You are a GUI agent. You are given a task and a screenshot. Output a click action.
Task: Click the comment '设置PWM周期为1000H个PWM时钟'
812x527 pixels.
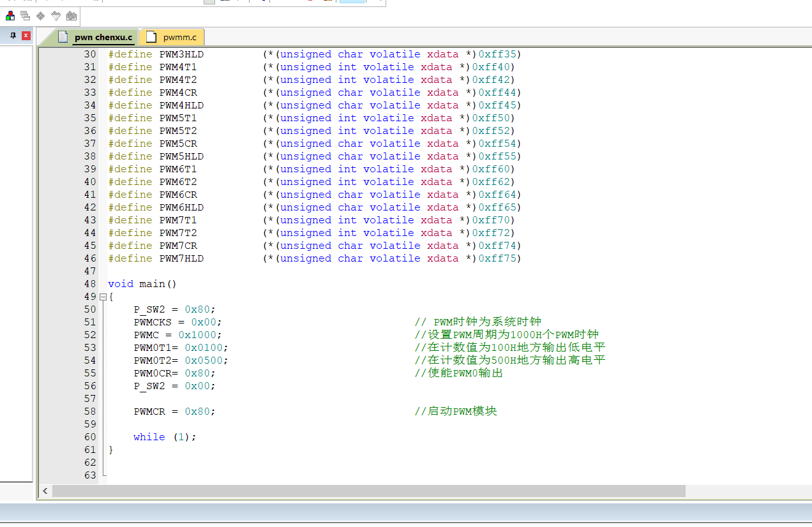pyautogui.click(x=513, y=335)
